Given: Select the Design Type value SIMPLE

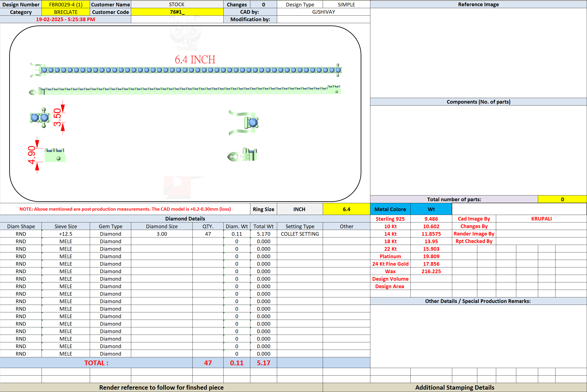Looking at the screenshot, I should pos(346,4).
